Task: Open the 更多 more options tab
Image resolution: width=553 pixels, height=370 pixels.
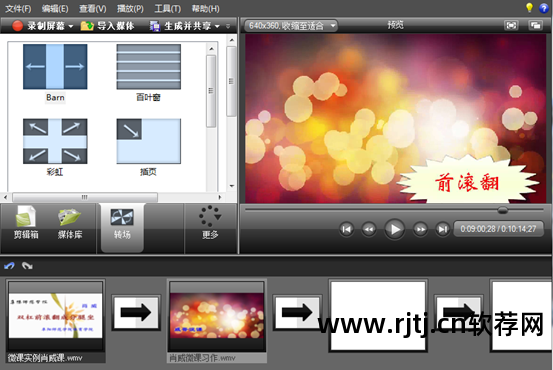Action: tap(210, 223)
